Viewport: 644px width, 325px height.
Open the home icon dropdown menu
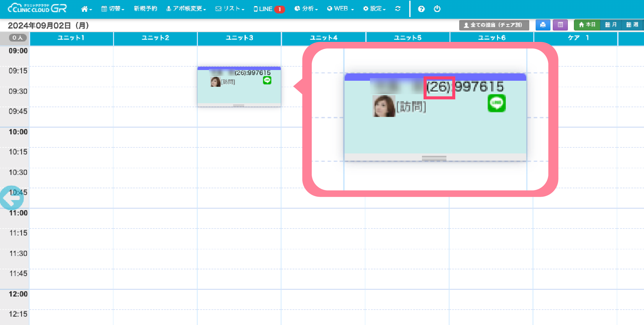(86, 9)
